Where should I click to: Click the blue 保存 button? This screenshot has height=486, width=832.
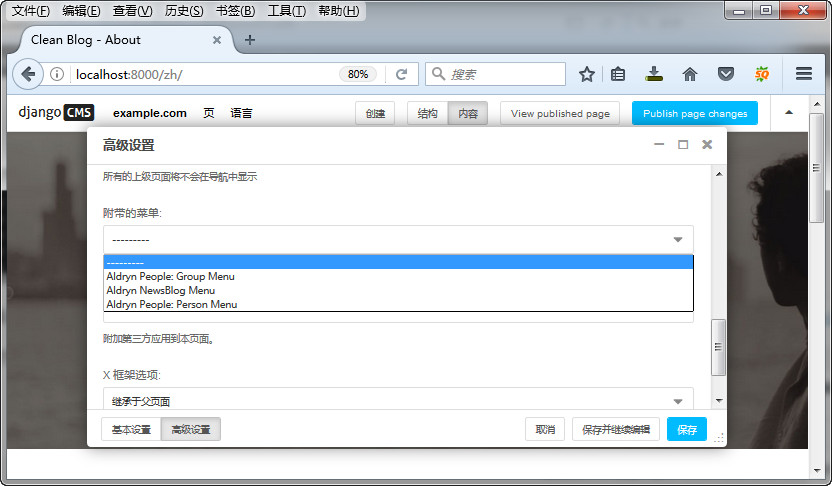[687, 429]
